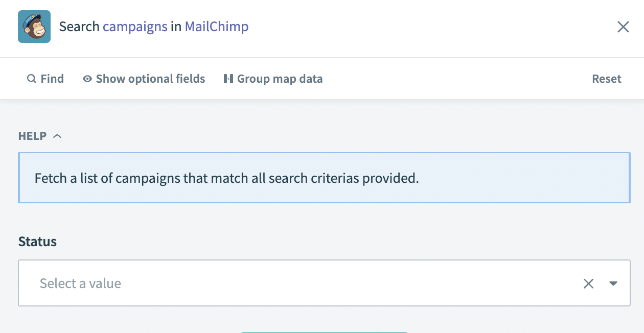
Task: Click the highlighted help description box
Action: click(x=324, y=177)
